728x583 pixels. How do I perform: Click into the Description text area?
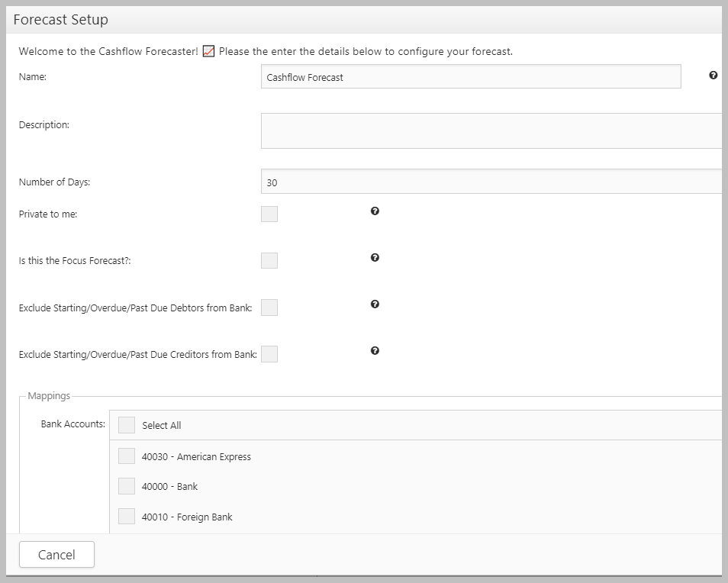click(491, 131)
